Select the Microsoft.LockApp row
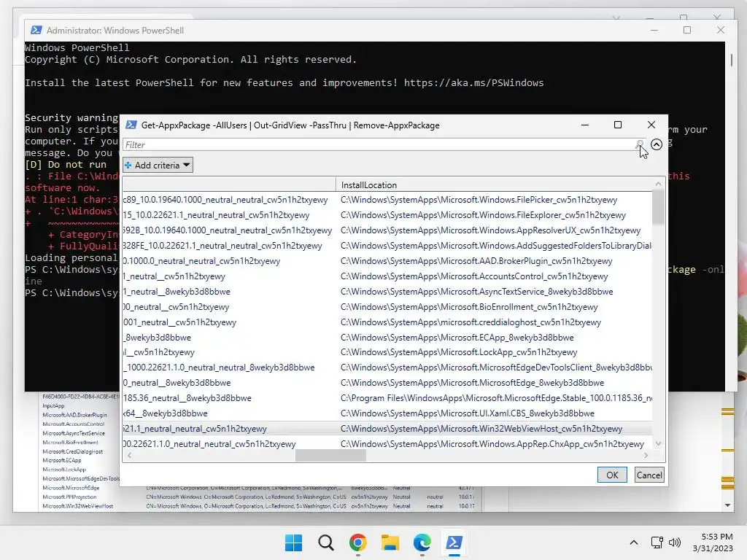The height and width of the screenshot is (560, 747). tap(387, 352)
